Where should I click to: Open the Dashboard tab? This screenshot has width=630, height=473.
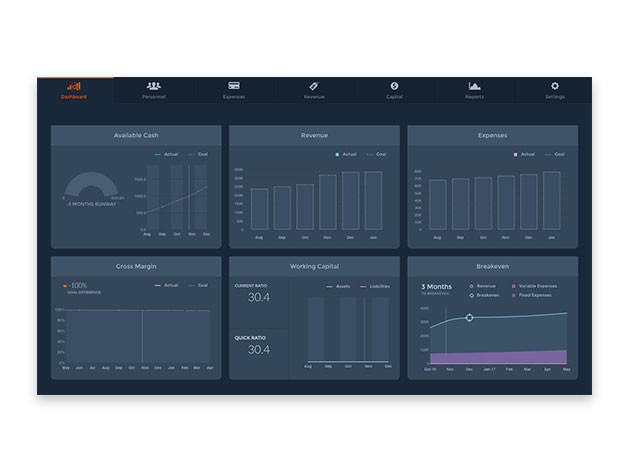[x=74, y=90]
